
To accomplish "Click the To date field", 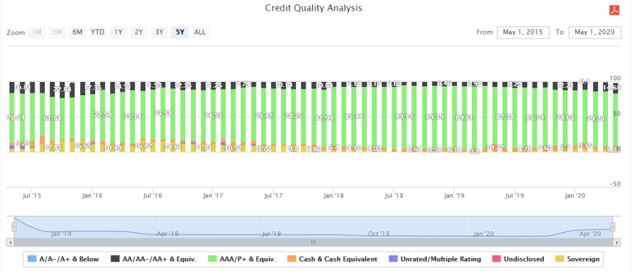I will (x=595, y=32).
